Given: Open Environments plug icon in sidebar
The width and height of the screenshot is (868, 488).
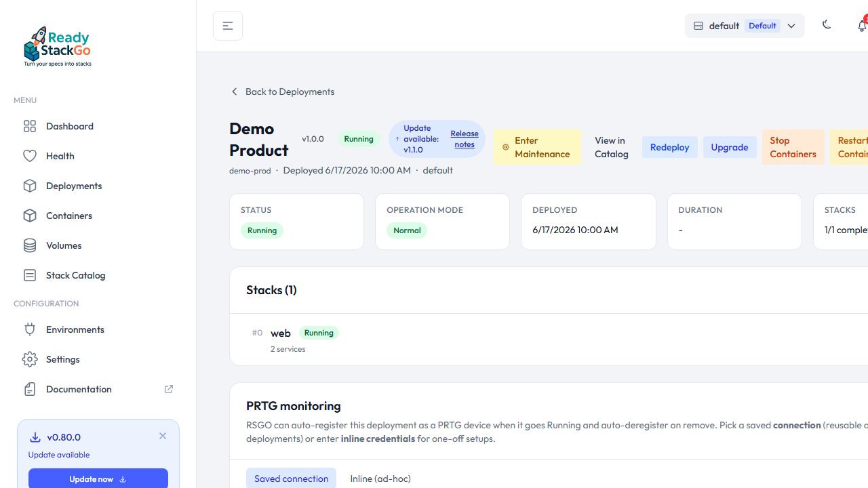Looking at the screenshot, I should click(x=30, y=329).
